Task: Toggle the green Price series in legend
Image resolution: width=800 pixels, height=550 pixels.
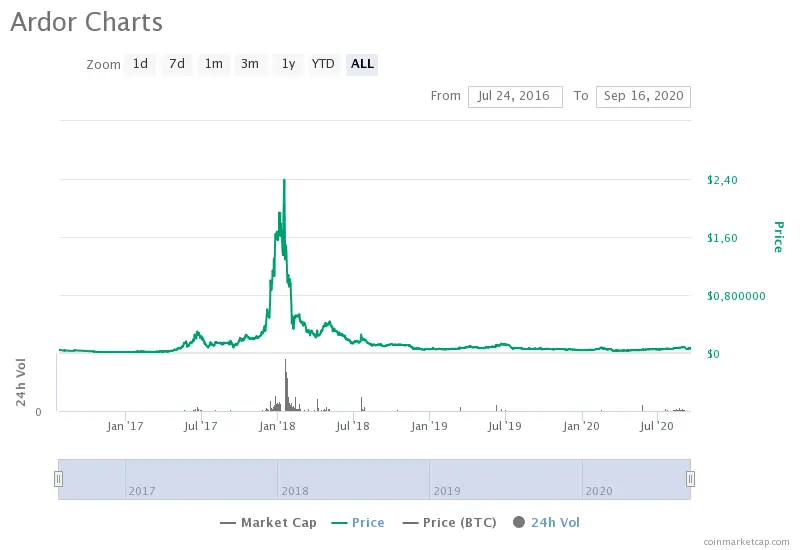Action: (x=358, y=522)
